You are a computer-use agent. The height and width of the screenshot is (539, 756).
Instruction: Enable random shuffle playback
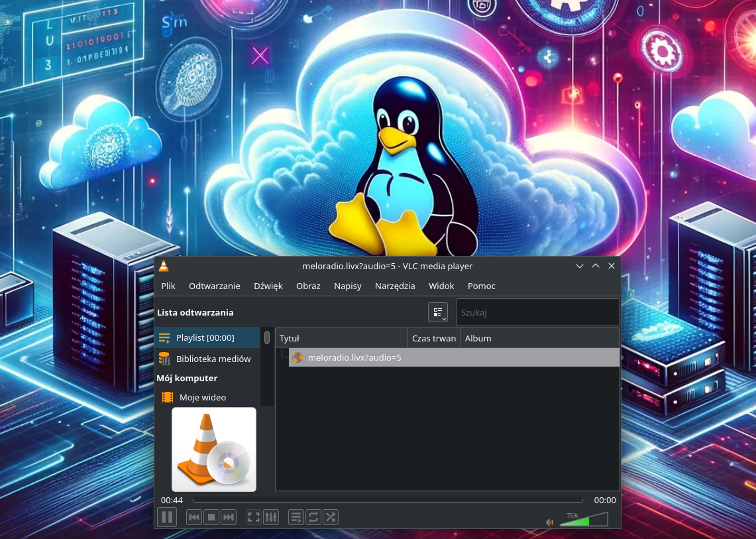[331, 517]
